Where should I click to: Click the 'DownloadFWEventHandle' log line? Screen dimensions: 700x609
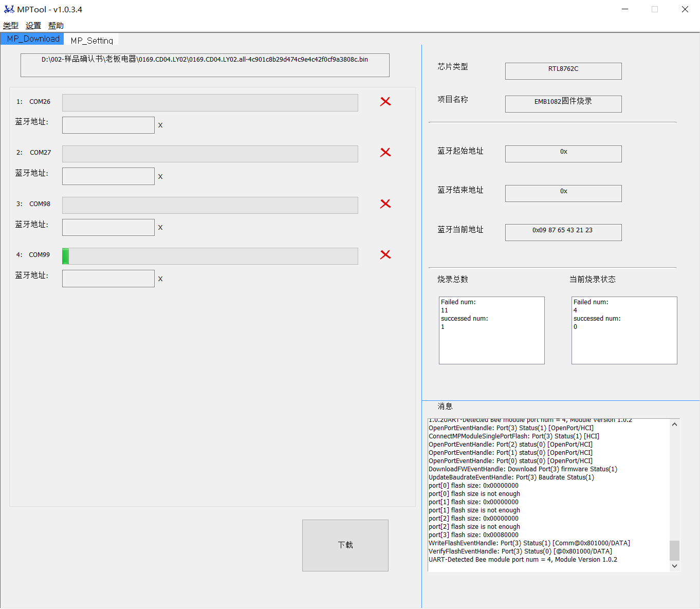pyautogui.click(x=523, y=469)
